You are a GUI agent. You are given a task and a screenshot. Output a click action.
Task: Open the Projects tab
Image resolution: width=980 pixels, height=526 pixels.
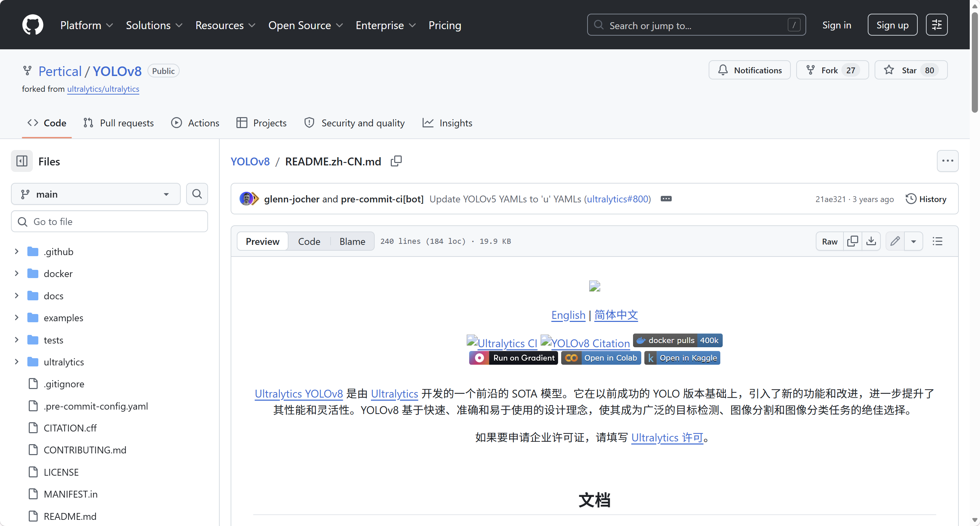261,123
